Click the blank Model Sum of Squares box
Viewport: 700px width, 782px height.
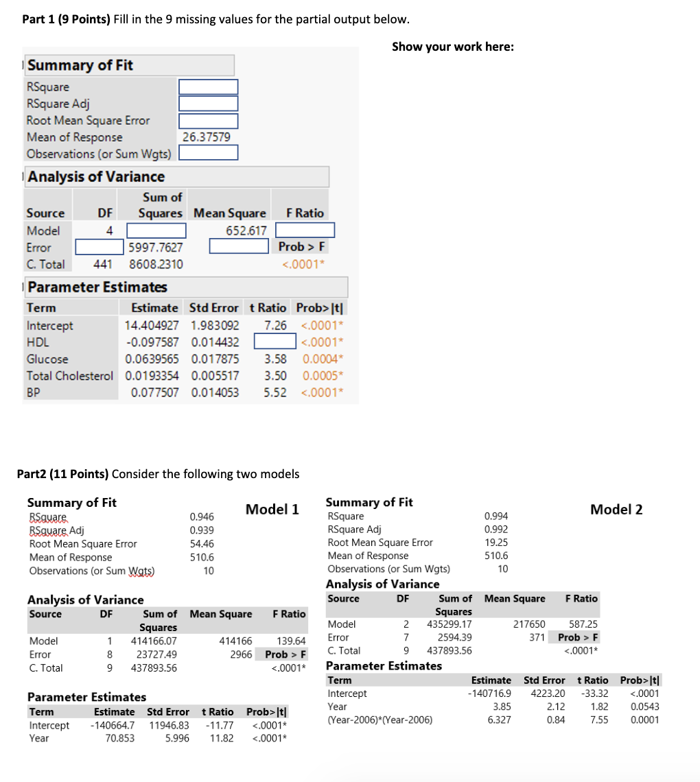tap(156, 231)
